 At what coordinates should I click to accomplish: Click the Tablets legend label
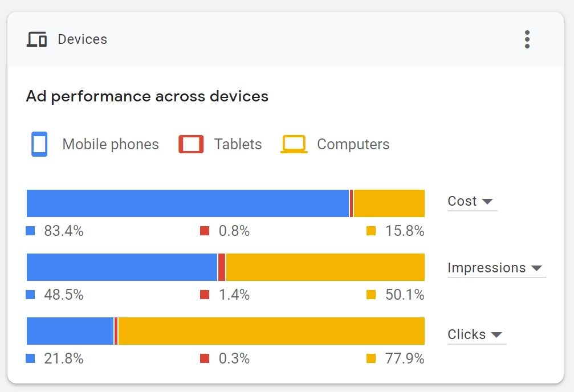pos(238,145)
